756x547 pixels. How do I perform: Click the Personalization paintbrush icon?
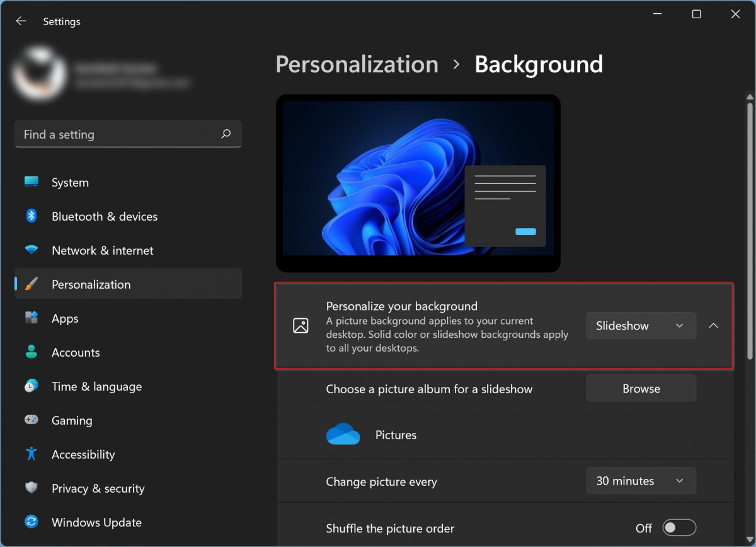31,284
